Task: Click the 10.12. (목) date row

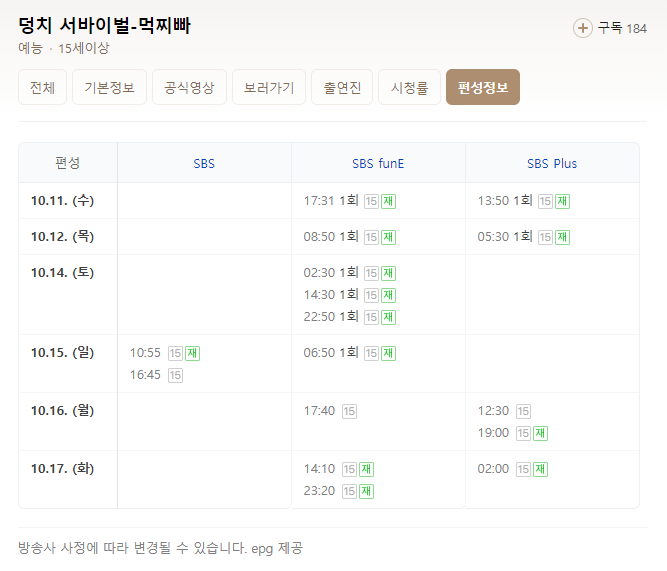Action: pos(63,236)
